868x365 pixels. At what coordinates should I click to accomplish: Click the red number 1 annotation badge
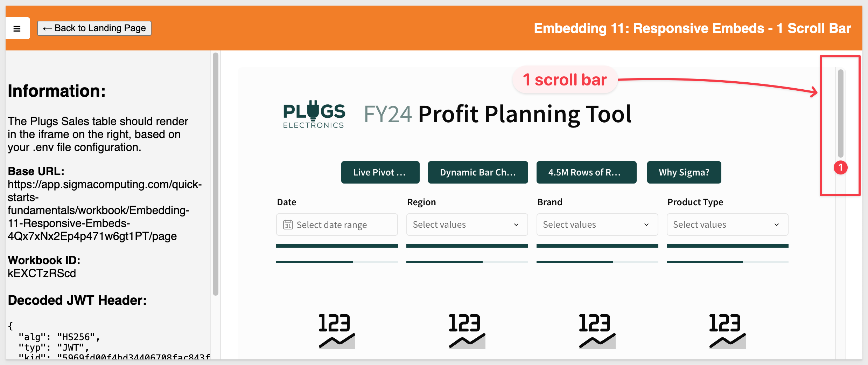point(840,167)
